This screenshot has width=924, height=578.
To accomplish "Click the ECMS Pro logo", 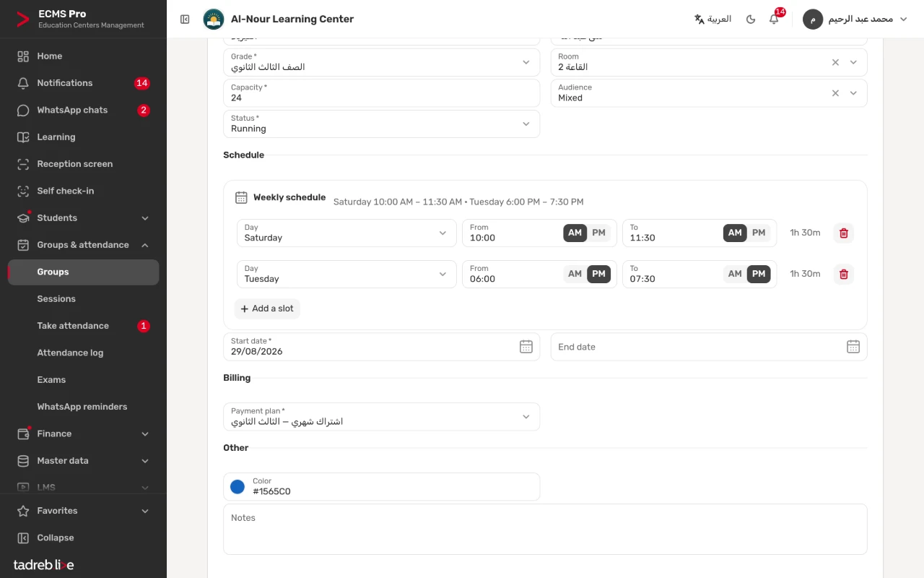I will [x=23, y=20].
